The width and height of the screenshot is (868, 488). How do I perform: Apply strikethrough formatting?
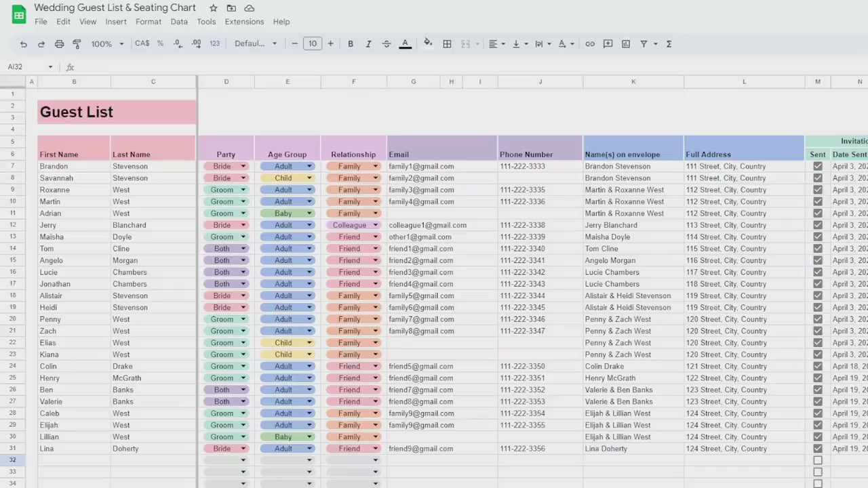[x=387, y=44]
